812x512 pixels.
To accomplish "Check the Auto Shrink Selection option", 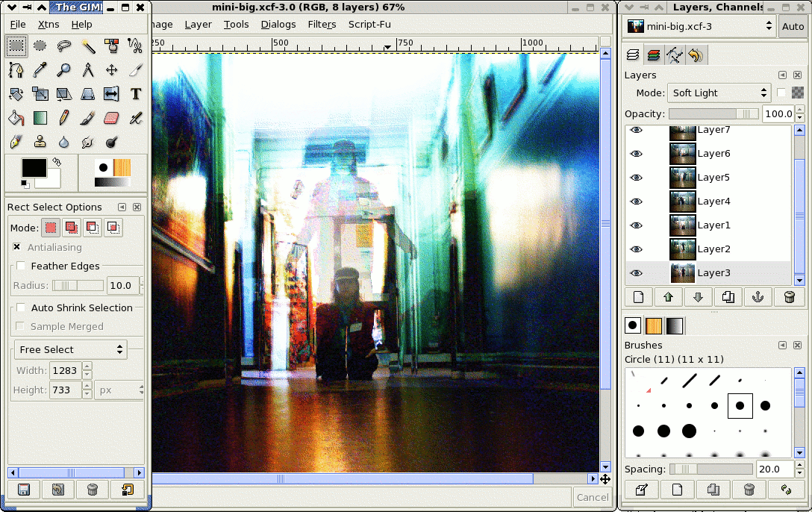I will coord(21,307).
